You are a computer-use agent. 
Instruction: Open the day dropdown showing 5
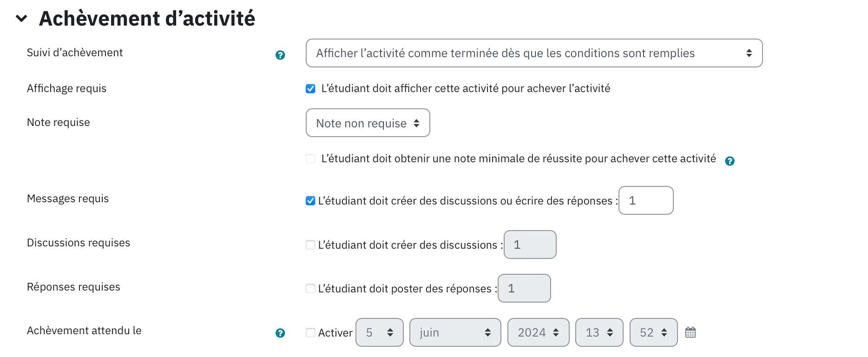(x=380, y=332)
